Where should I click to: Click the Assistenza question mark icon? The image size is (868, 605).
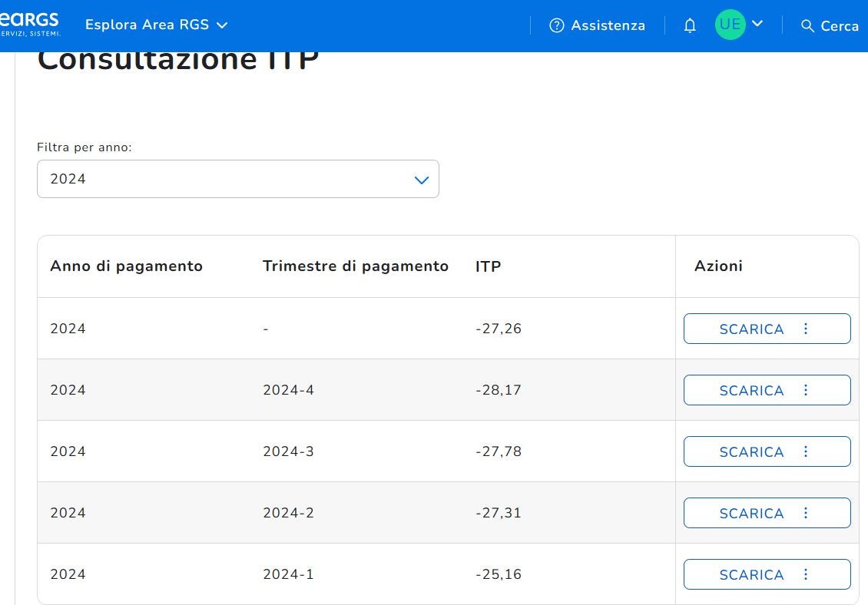(557, 25)
